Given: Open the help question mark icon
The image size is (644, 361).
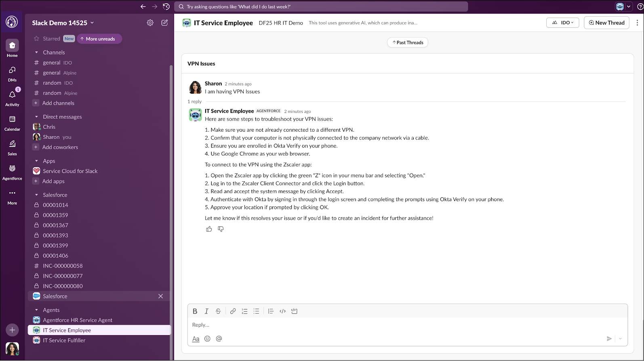Looking at the screenshot, I should [640, 6].
